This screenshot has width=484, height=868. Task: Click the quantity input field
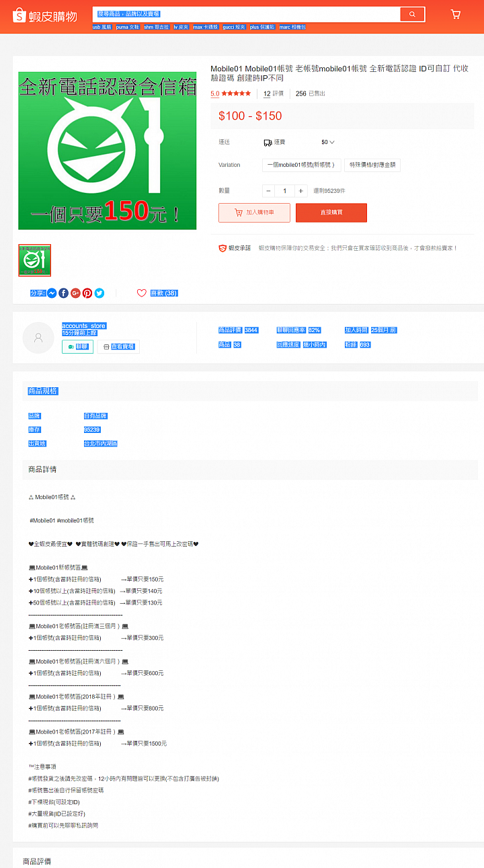point(285,191)
